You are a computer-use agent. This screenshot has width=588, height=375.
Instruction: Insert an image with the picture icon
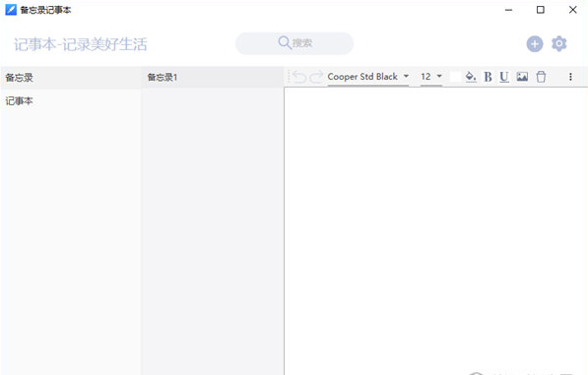(522, 77)
